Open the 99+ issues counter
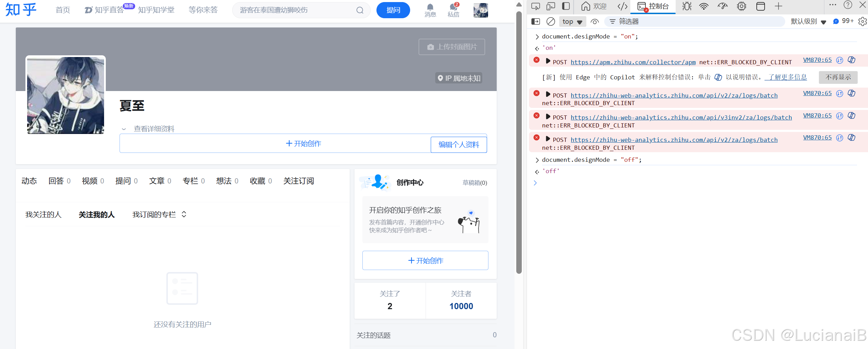Viewport: 868px width, 349px height. (x=843, y=21)
